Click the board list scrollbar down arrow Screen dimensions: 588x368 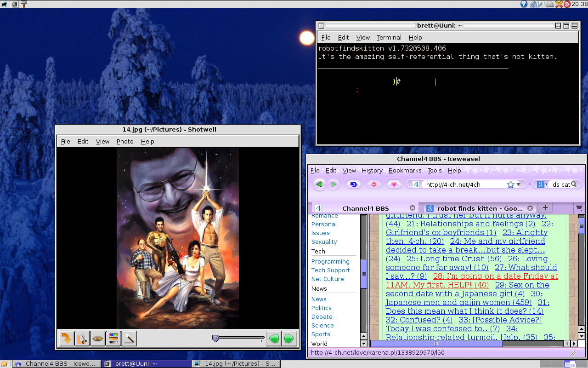pos(364,344)
